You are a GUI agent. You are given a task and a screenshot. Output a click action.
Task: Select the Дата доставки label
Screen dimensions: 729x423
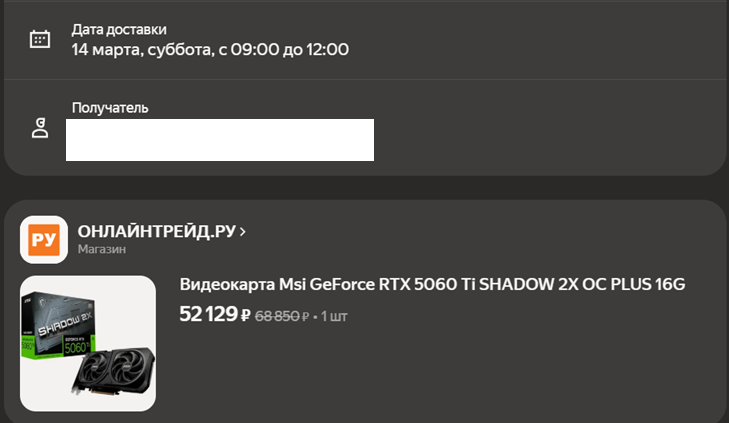click(119, 30)
